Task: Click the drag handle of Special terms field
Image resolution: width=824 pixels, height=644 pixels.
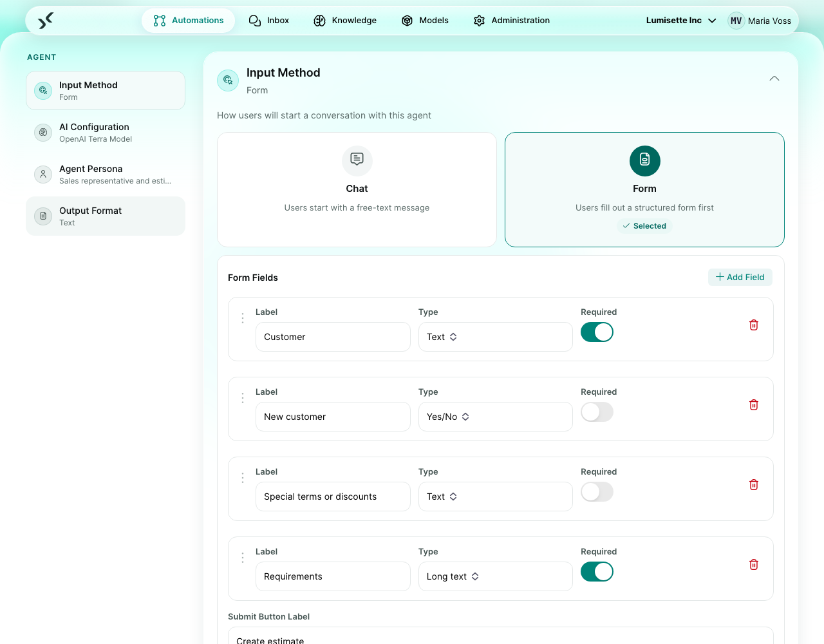Action: [243, 478]
